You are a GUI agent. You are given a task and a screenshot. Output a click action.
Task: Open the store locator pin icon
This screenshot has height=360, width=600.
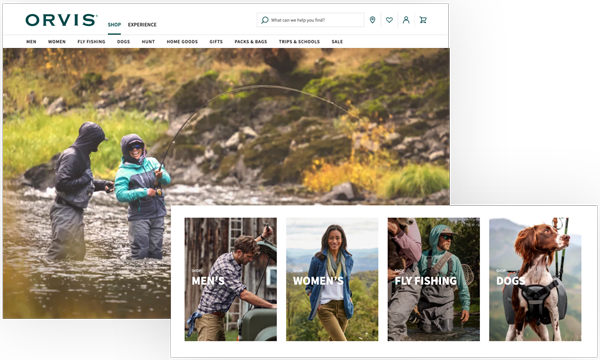(x=372, y=20)
